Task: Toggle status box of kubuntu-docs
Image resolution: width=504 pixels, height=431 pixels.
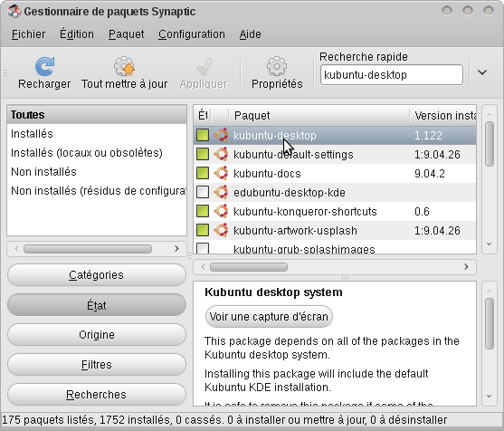Action: pyautogui.click(x=203, y=173)
